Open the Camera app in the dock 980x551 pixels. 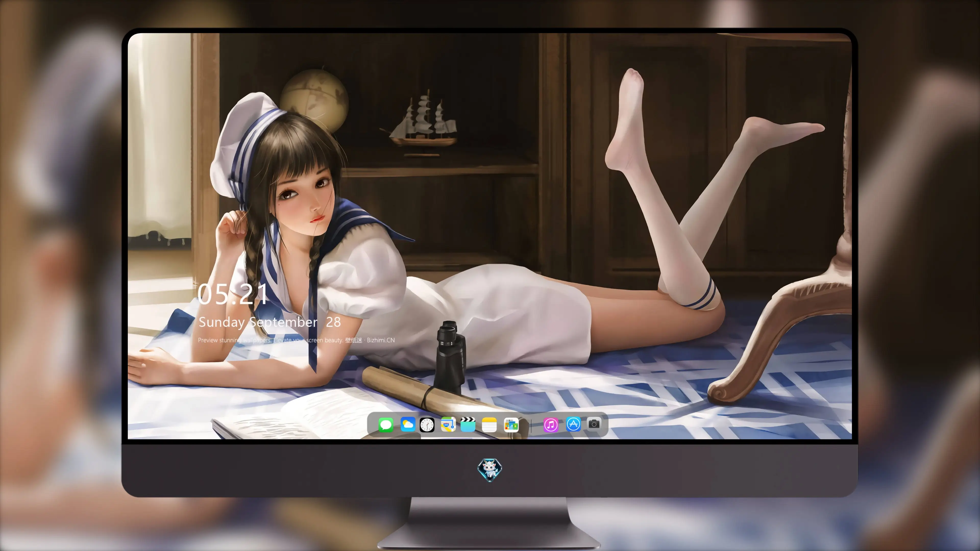click(594, 424)
